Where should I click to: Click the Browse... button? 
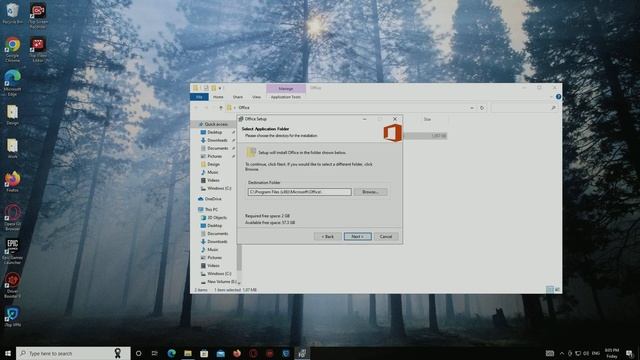(x=370, y=192)
